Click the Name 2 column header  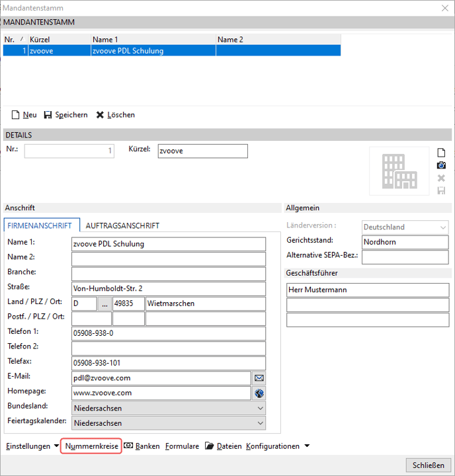point(278,40)
